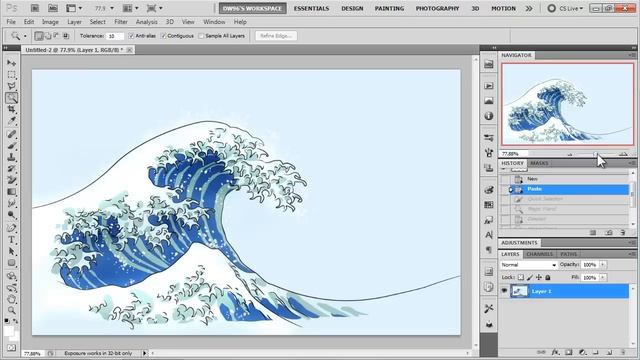640x360 pixels.
Task: Choose New Selection mode in options bar
Action: pos(38,36)
